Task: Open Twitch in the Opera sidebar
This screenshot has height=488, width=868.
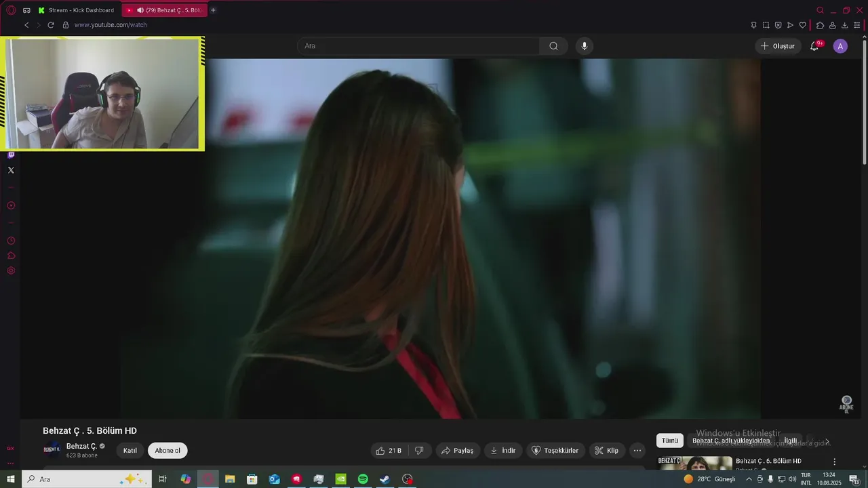Action: 11,155
